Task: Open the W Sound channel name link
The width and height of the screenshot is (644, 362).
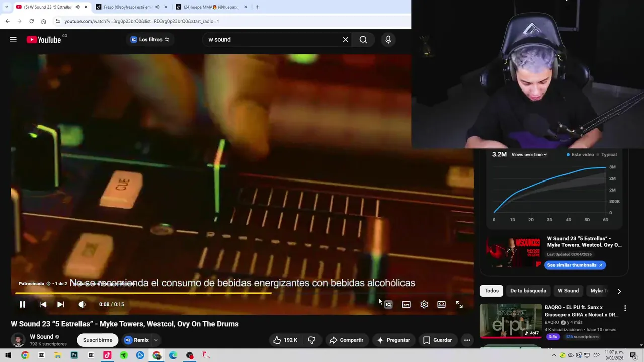Action: click(x=41, y=337)
